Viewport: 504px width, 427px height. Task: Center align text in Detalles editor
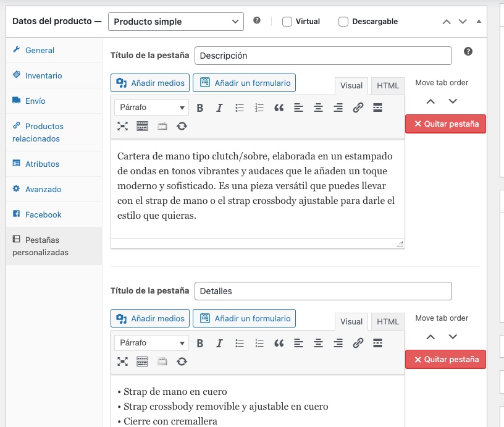click(318, 344)
